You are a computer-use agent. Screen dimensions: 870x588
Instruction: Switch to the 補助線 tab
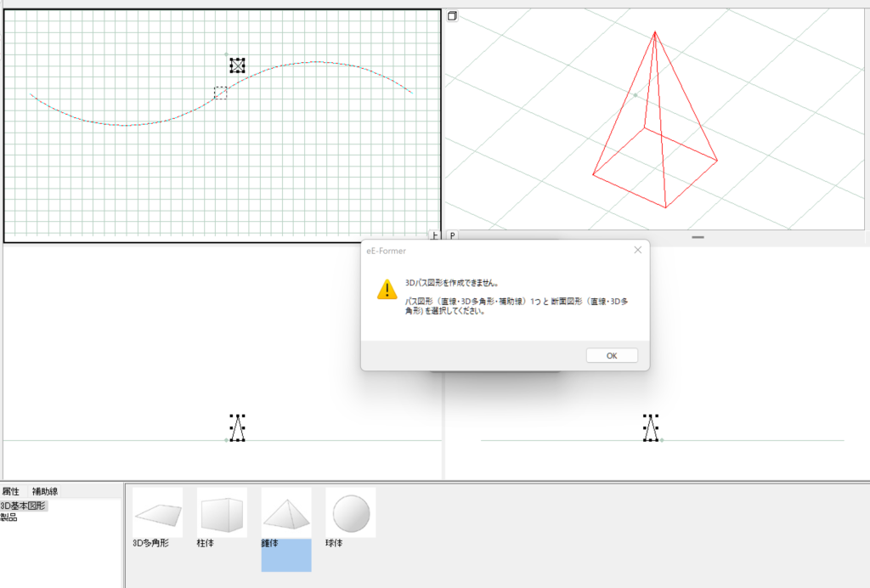click(x=45, y=491)
